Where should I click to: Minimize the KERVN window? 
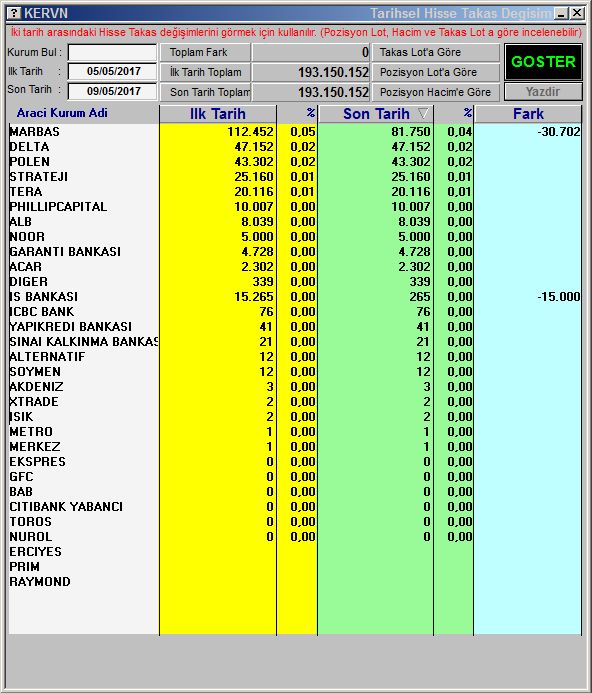pos(561,13)
